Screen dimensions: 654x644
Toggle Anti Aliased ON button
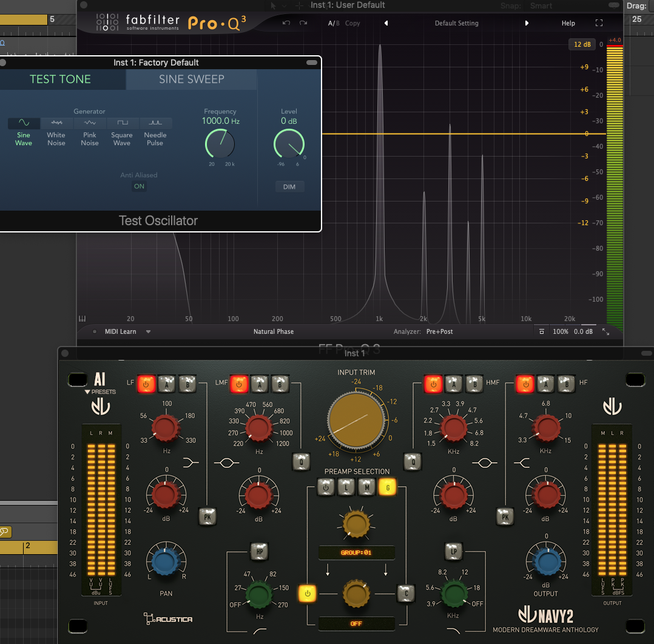pos(139,186)
